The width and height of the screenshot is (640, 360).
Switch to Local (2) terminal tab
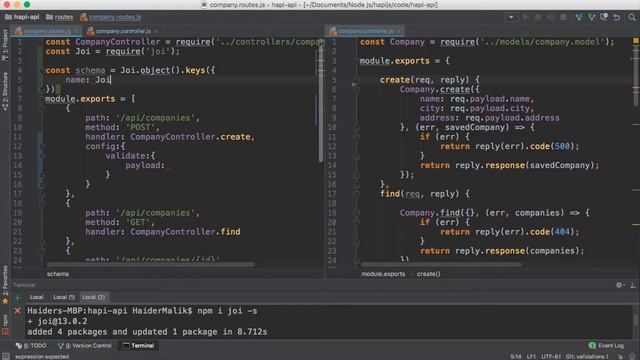click(93, 297)
